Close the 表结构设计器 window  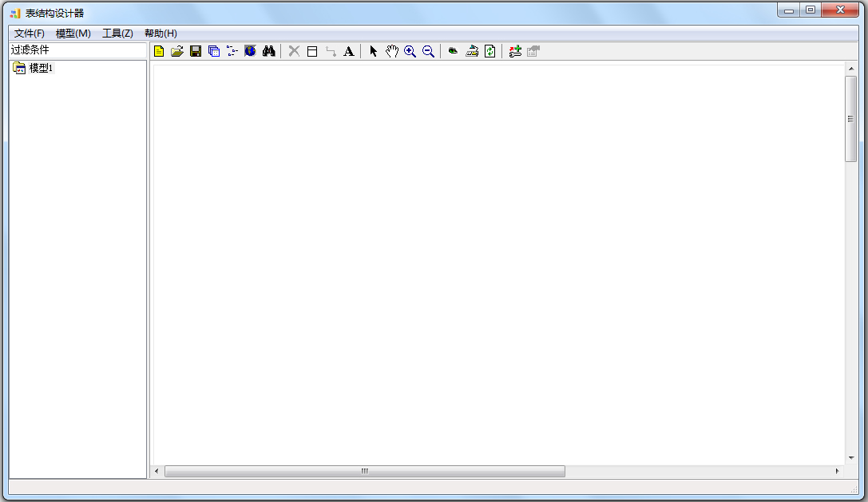[840, 10]
